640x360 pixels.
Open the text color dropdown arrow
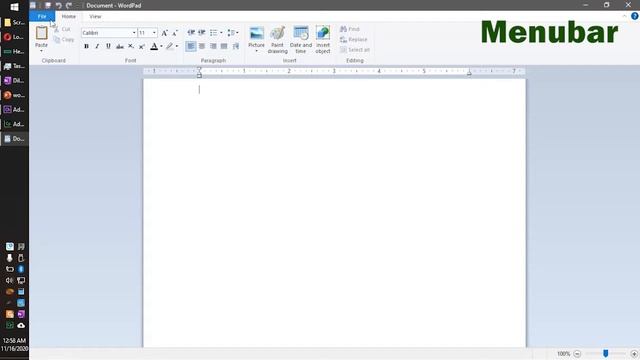coord(161,46)
